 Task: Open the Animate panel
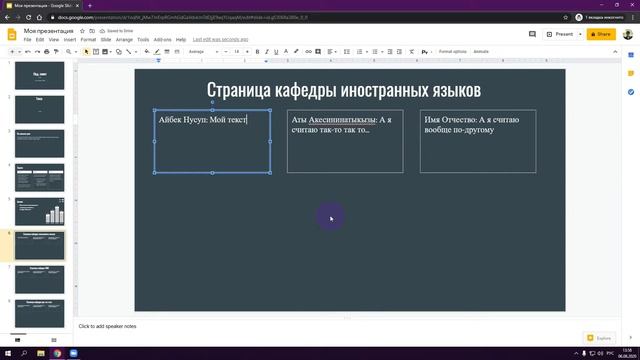tap(481, 52)
